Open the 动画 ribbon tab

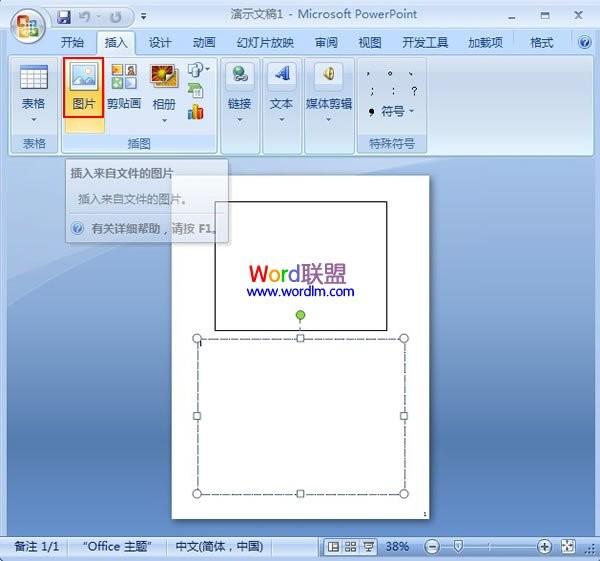coord(204,42)
